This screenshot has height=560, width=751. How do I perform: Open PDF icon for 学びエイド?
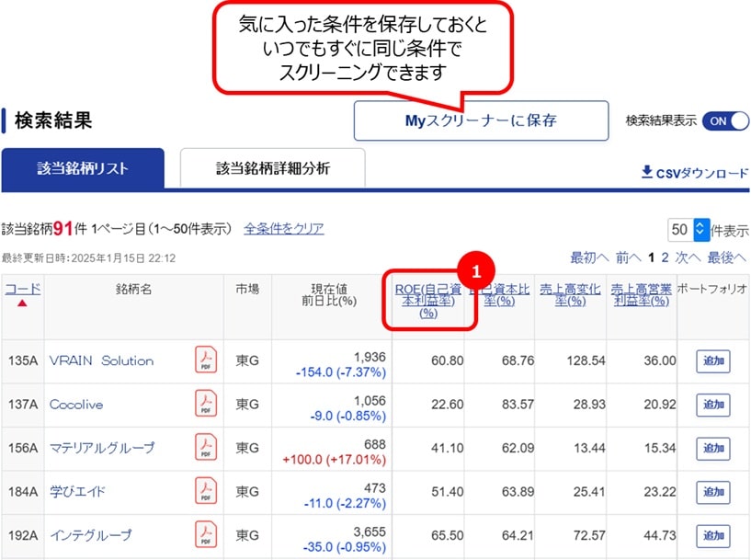click(206, 490)
